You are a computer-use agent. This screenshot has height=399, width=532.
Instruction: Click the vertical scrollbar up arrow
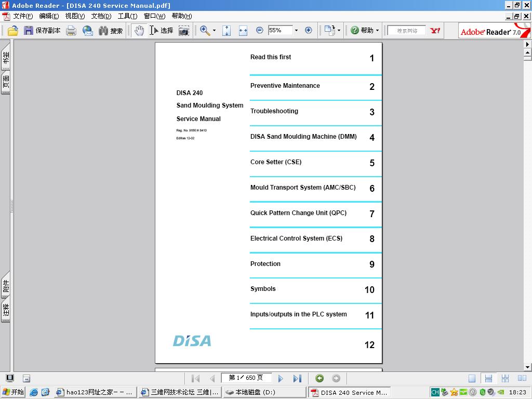[528, 52]
